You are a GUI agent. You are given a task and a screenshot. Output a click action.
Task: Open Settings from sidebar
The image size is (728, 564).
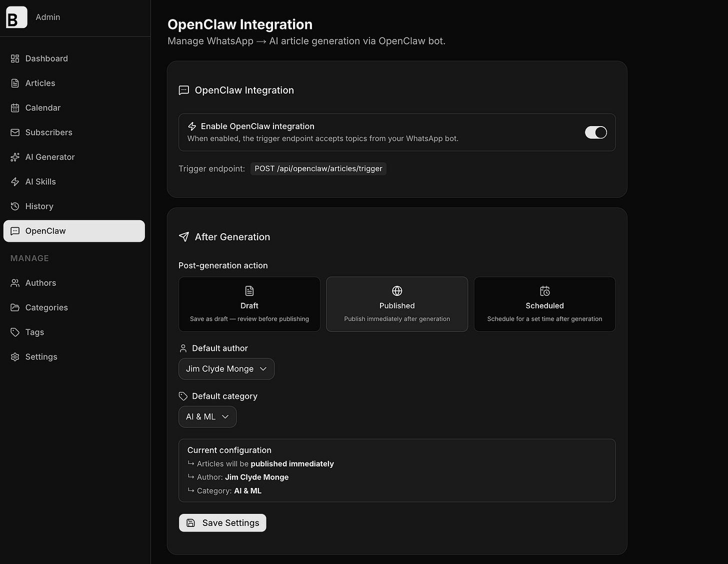coord(74,357)
